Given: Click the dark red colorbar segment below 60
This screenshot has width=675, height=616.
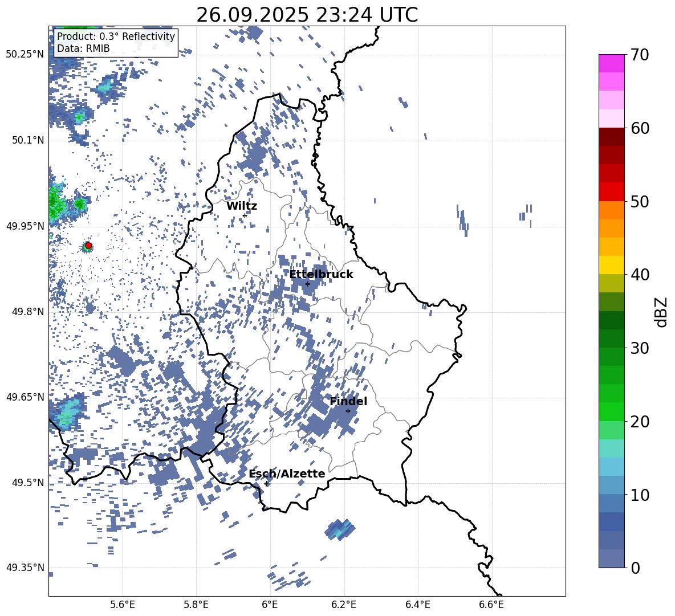Looking at the screenshot, I should coord(611,137).
